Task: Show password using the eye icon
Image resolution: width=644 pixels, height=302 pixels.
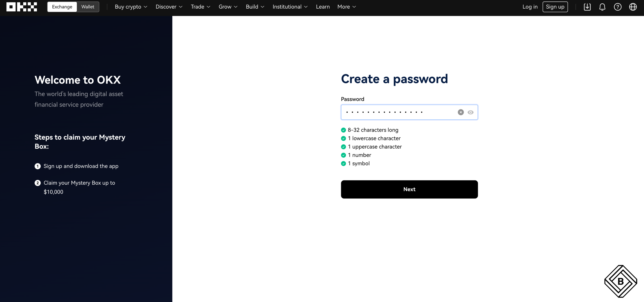Action: pos(471,112)
